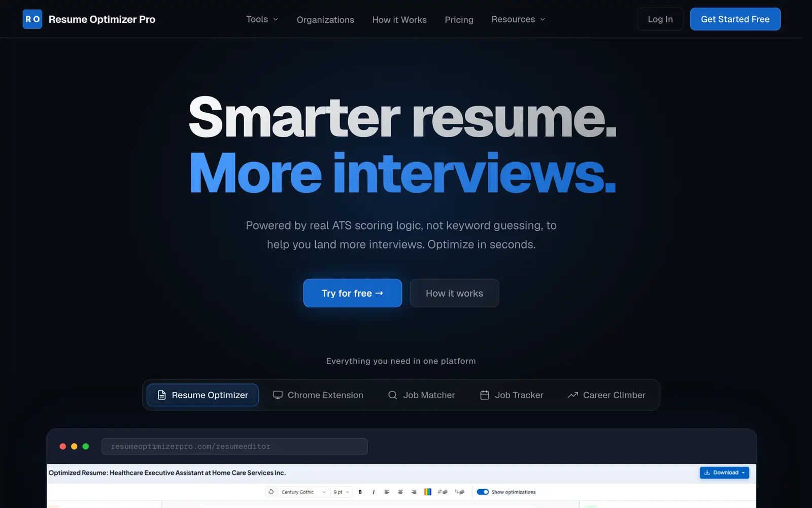The image size is (812, 508).
Task: Click the monitor icon beside Chrome Extension
Action: tap(278, 395)
